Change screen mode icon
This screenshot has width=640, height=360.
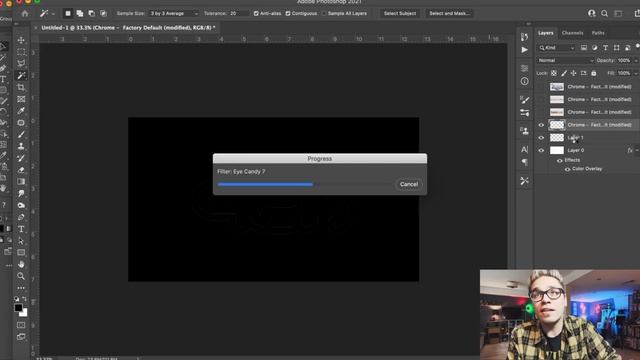pyautogui.click(x=21, y=337)
